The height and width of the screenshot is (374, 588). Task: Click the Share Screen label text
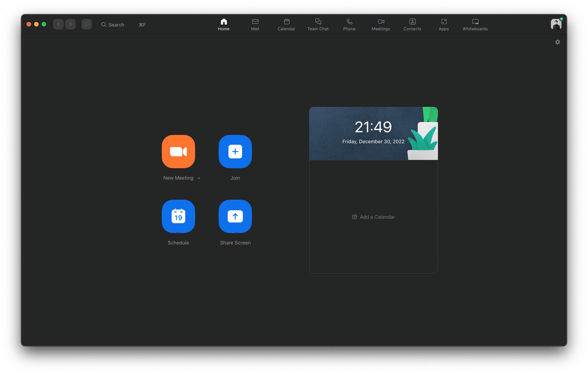(235, 243)
